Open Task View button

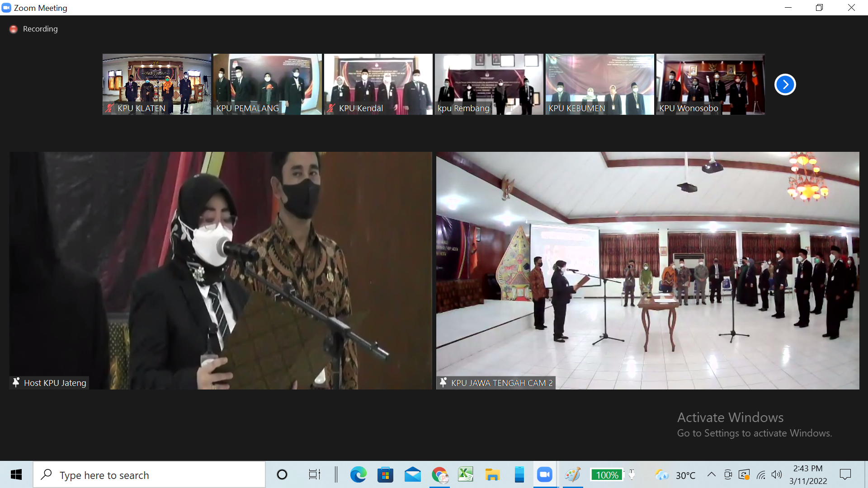coord(314,474)
